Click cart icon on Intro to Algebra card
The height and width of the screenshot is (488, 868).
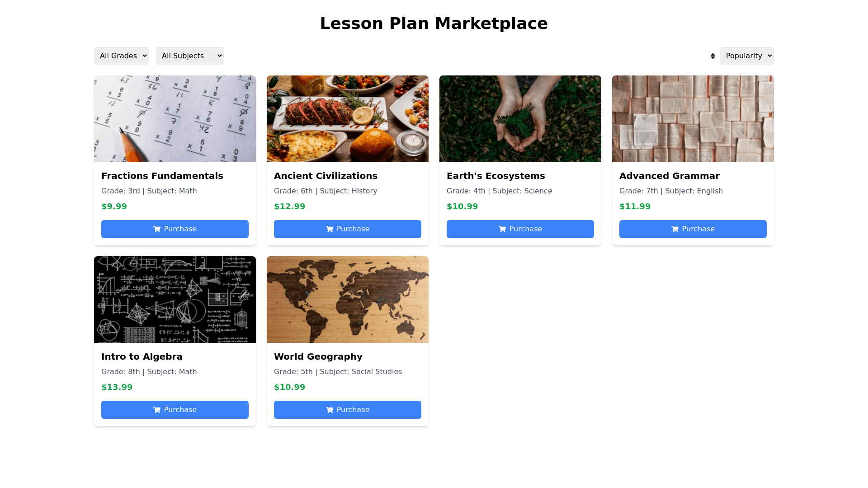coord(157,410)
